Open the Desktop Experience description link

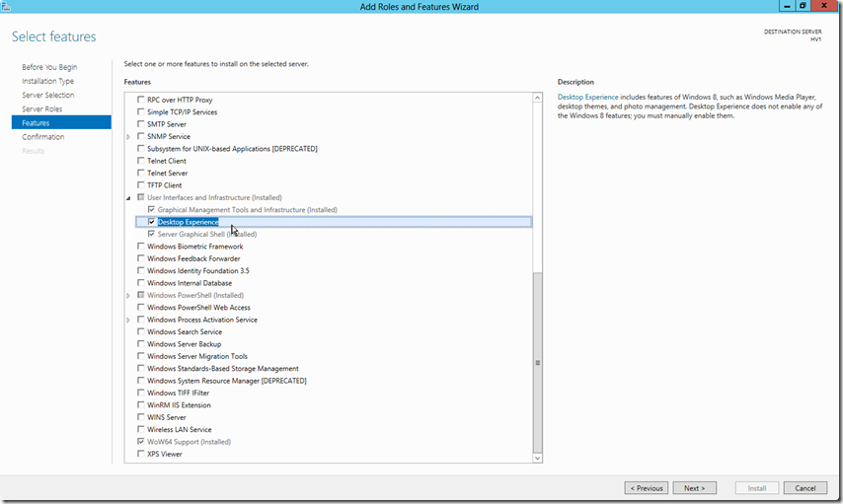pyautogui.click(x=587, y=98)
